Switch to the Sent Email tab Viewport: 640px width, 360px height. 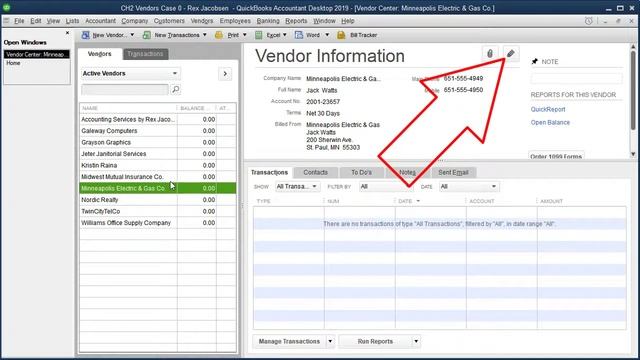pyautogui.click(x=453, y=172)
